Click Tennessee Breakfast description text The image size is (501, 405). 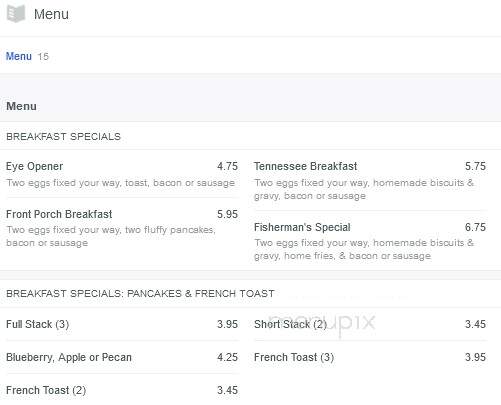(x=364, y=189)
